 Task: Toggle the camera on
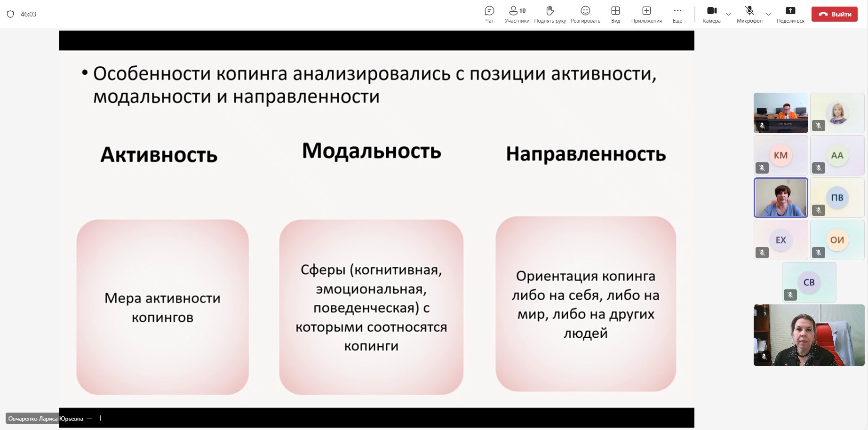point(712,14)
